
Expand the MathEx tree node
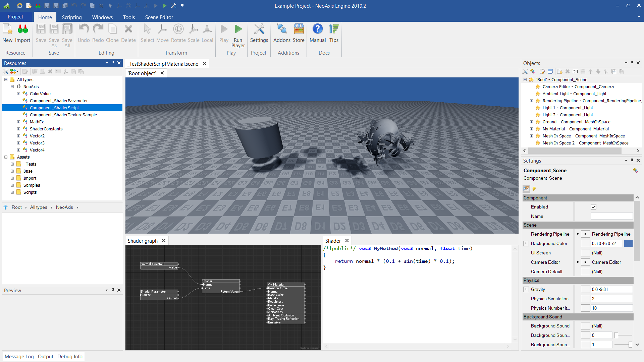[19, 122]
